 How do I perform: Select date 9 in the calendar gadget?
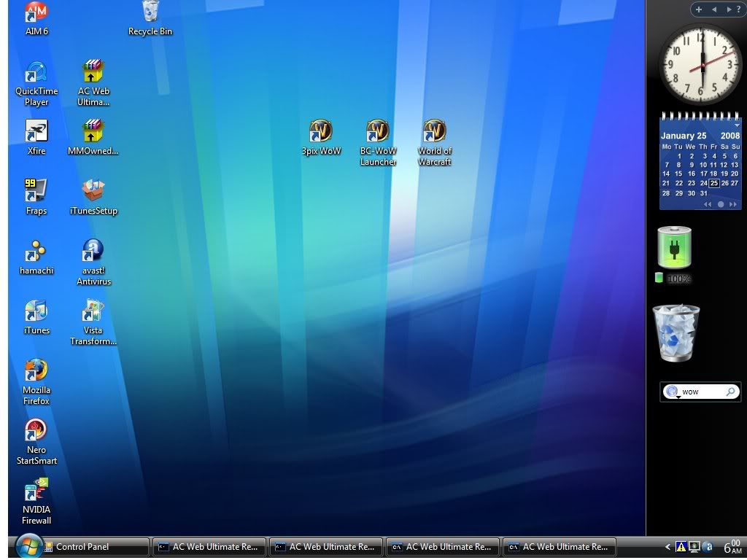692,165
